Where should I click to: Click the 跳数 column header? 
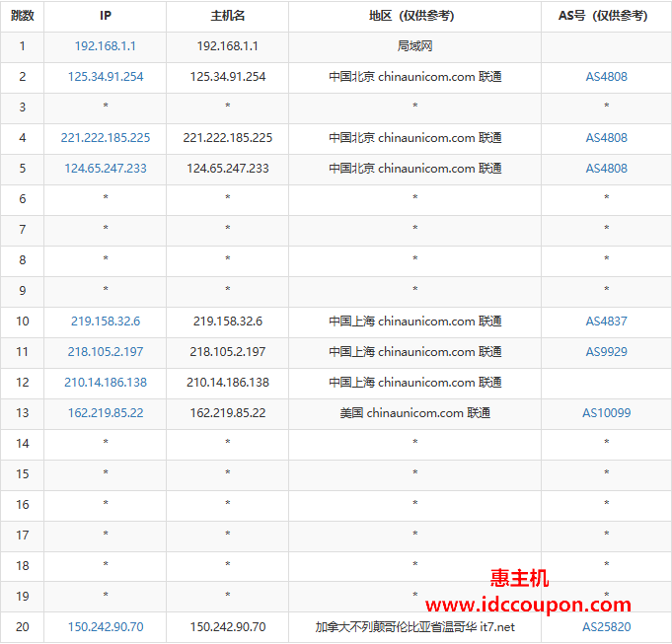[x=22, y=16]
